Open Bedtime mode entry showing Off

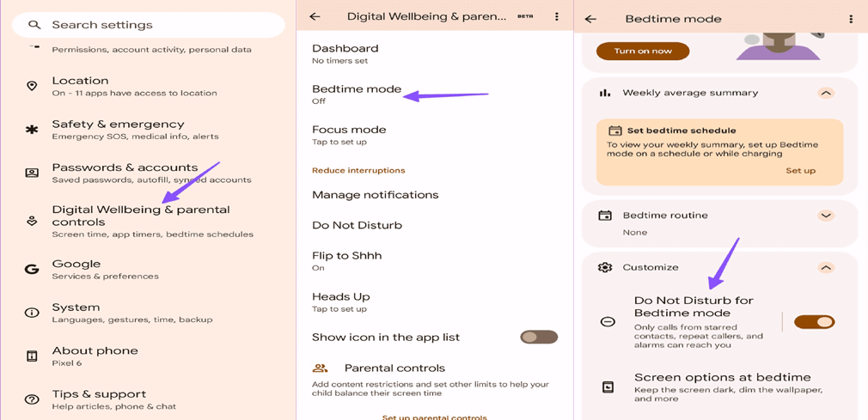435,94
